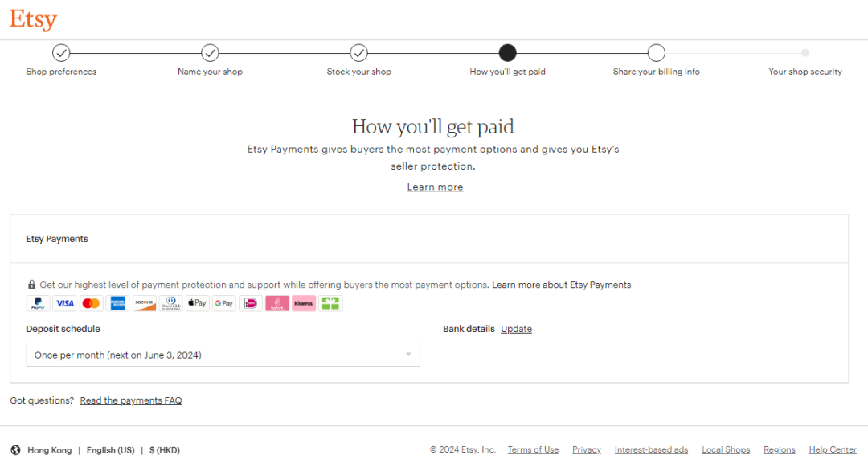This screenshot has height=476, width=868.
Task: Open the Terms of Use footer link
Action: pyautogui.click(x=533, y=450)
